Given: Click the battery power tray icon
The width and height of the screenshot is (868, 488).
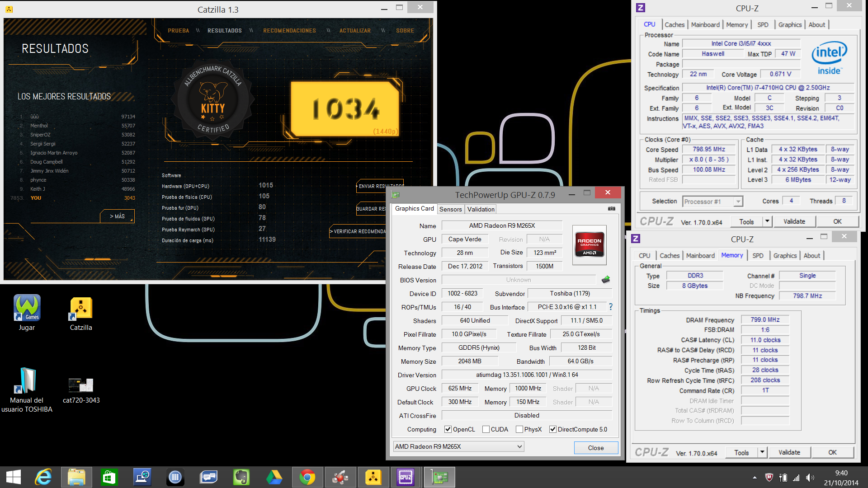Looking at the screenshot, I should click(x=783, y=478).
